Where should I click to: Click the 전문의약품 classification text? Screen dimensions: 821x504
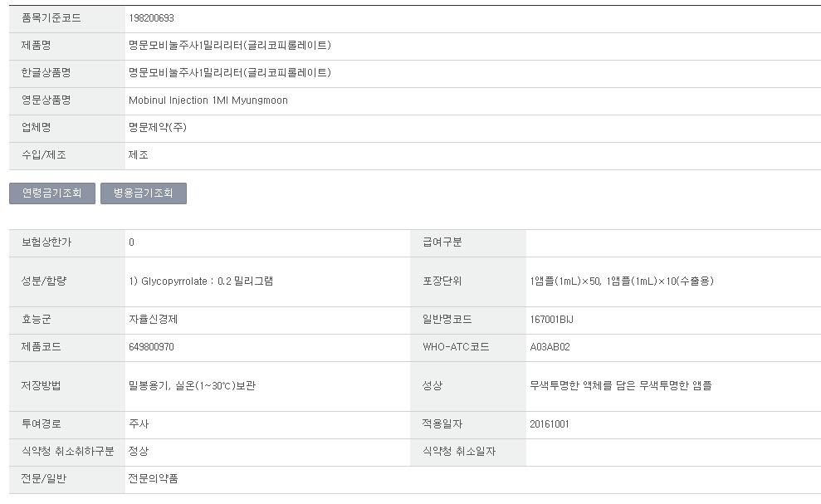(153, 479)
